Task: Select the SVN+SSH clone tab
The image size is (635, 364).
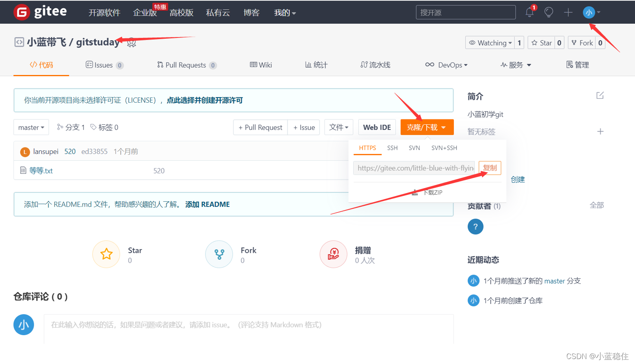Action: click(444, 148)
